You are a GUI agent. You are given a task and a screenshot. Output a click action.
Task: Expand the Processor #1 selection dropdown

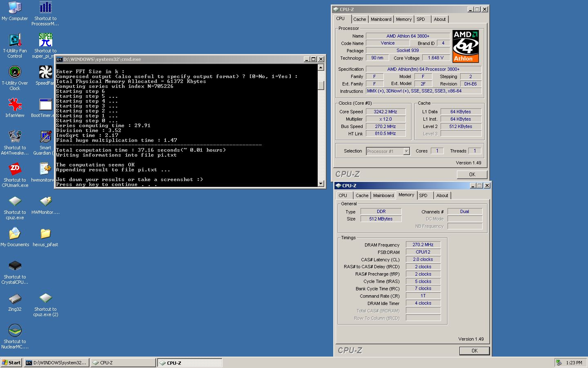(x=406, y=151)
